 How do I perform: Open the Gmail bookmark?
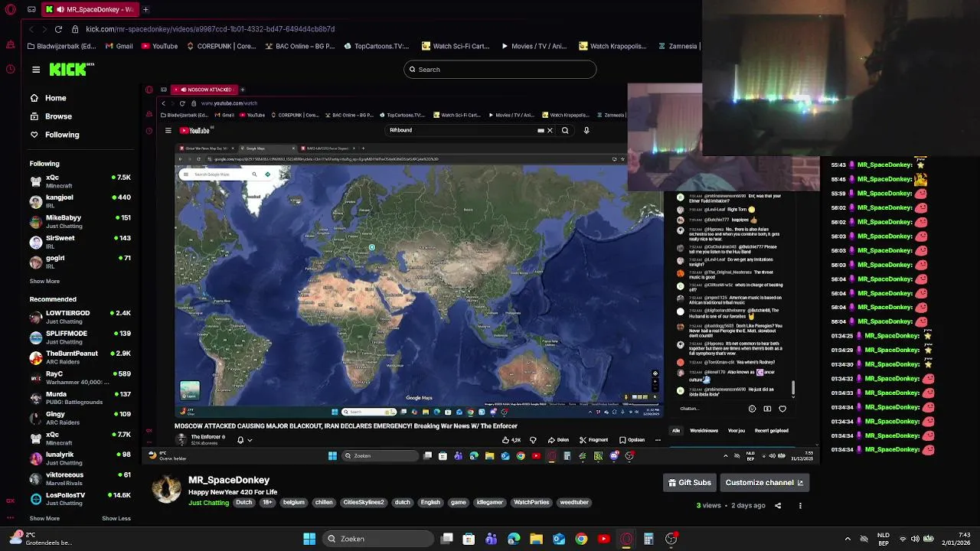tap(119, 46)
